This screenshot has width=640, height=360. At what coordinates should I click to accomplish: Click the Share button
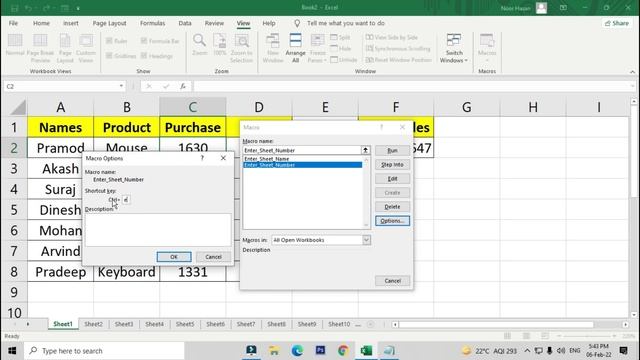tap(617, 23)
